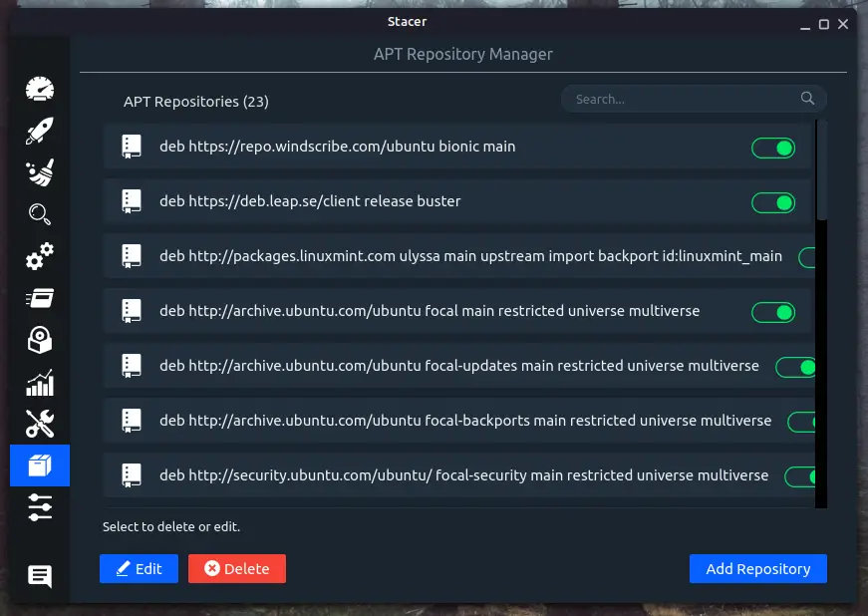Select the archive.ubuntu.com focal-updates entry
The image size is (868, 616).
pyautogui.click(x=458, y=365)
